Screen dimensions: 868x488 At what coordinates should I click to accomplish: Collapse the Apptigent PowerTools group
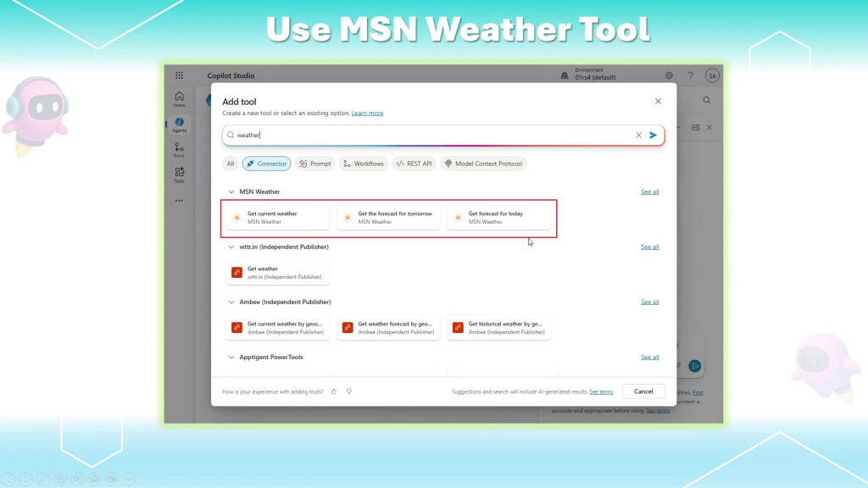[x=231, y=358]
